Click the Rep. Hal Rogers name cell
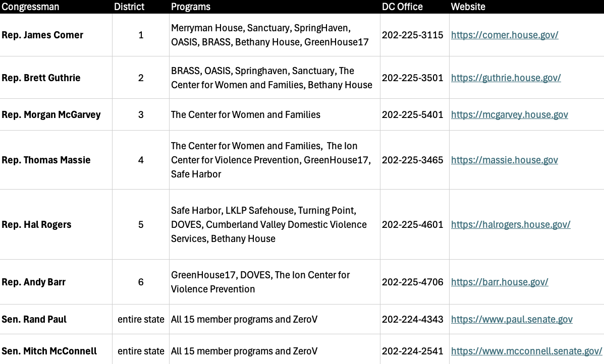 tap(36, 225)
